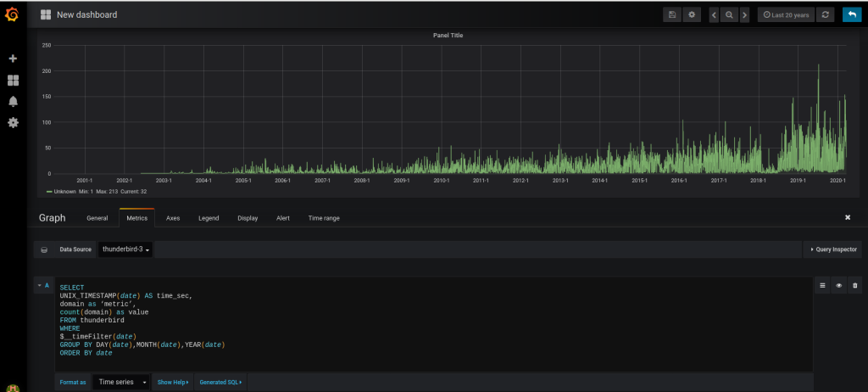Save dashboard using the floppy disk icon
This screenshot has width=868, height=392.
pyautogui.click(x=672, y=14)
